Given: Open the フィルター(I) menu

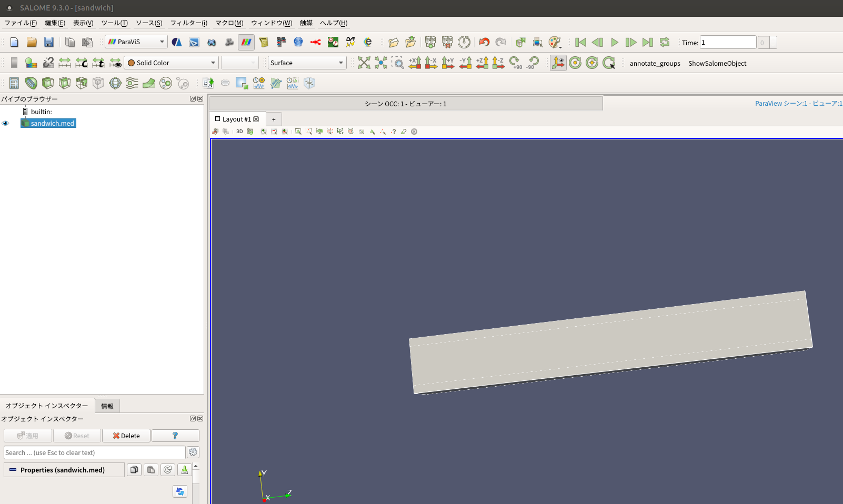Looking at the screenshot, I should [188, 23].
